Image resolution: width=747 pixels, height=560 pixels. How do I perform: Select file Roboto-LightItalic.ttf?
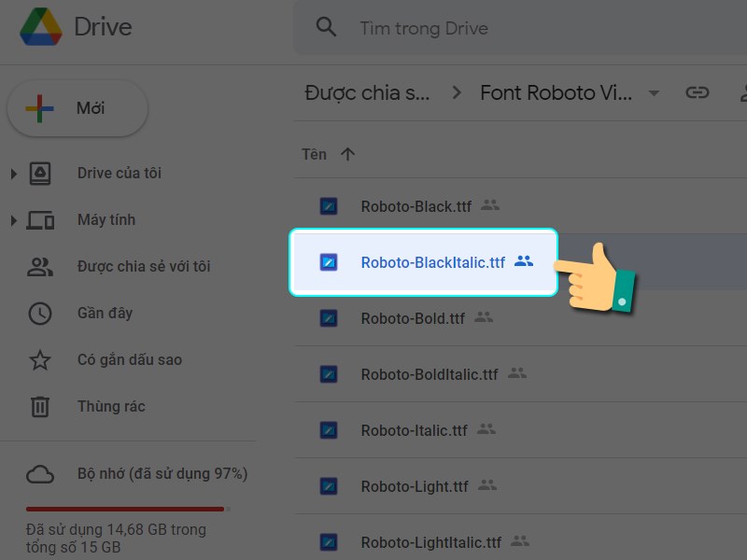click(x=431, y=542)
